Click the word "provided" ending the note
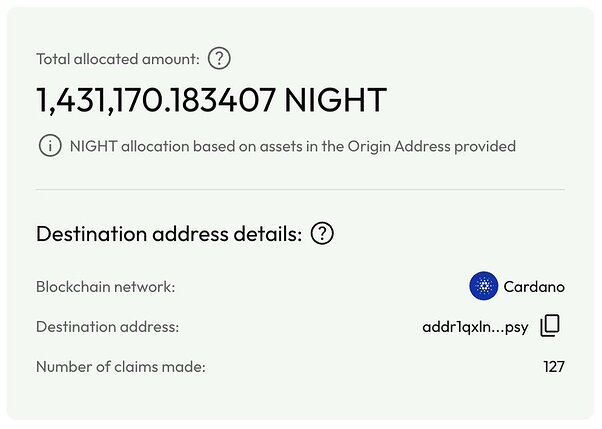Image resolution: width=602 pixels, height=429 pixels. point(485,146)
